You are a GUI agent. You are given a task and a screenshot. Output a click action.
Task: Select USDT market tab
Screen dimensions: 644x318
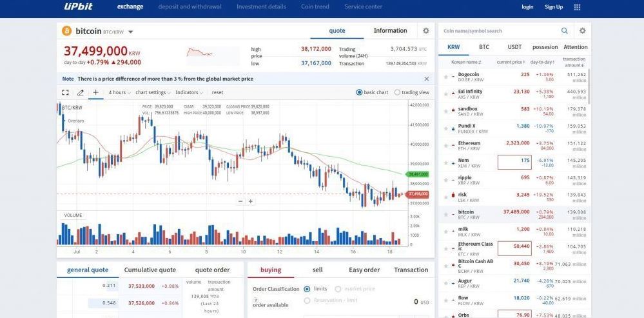(x=514, y=47)
